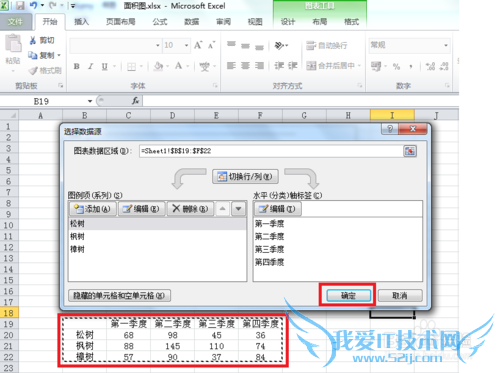Click Hidden and Empty Cells (隐藏的单元格和空单元格) button

click(119, 295)
